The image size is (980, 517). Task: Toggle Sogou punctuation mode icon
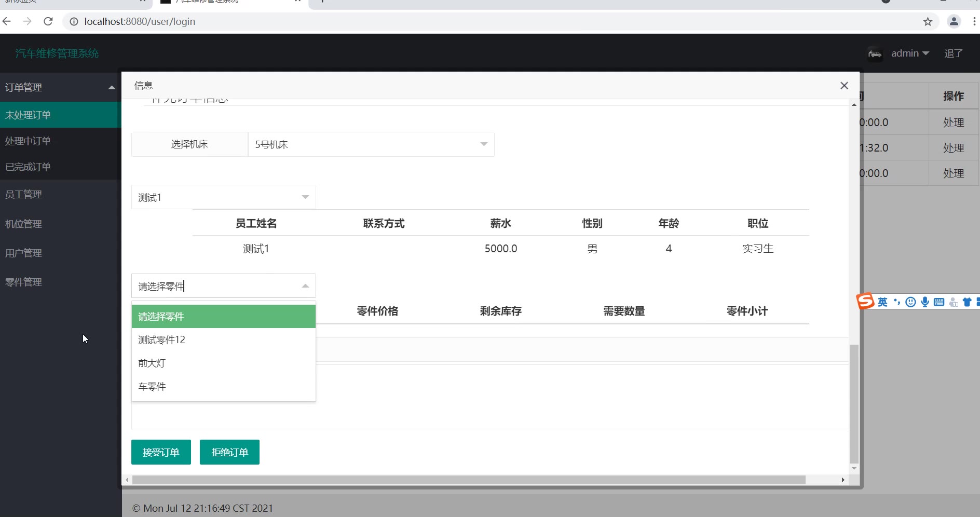click(x=896, y=302)
